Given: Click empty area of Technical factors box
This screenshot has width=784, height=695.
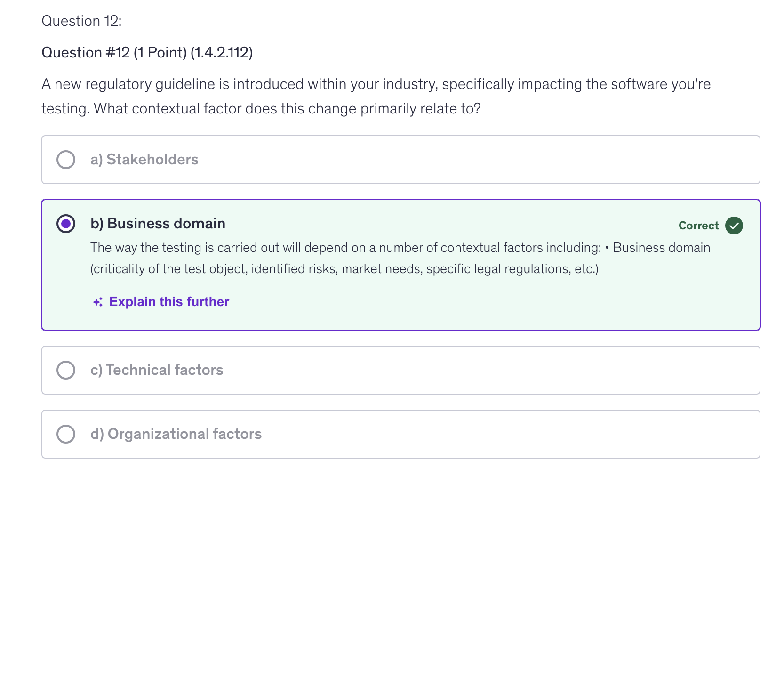Looking at the screenshot, I should (x=471, y=370).
